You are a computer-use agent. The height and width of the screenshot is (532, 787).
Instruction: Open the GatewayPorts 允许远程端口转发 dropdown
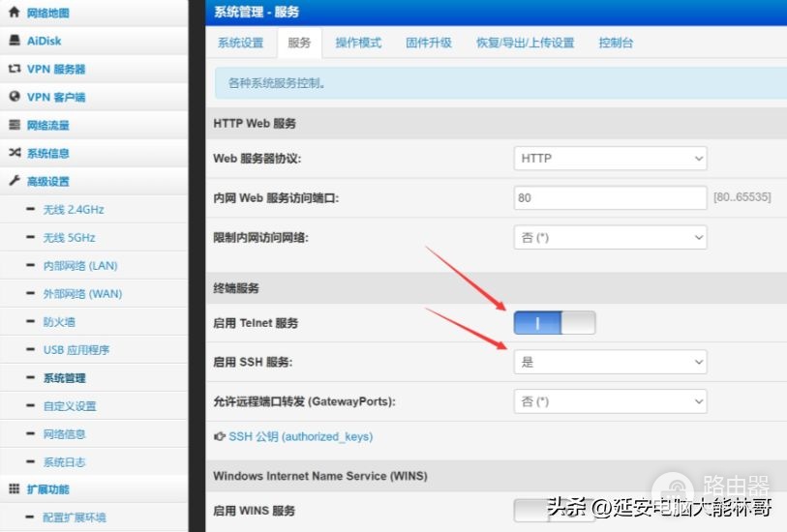610,401
